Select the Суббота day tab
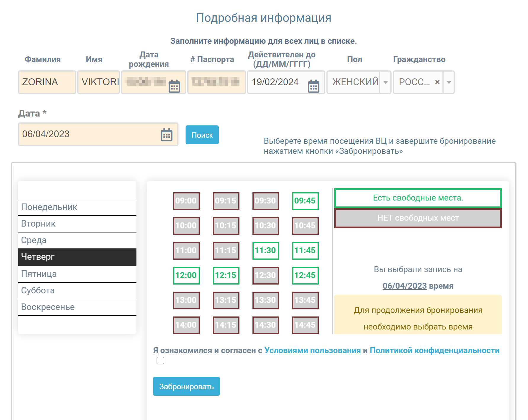The height and width of the screenshot is (420, 528). [x=77, y=290]
